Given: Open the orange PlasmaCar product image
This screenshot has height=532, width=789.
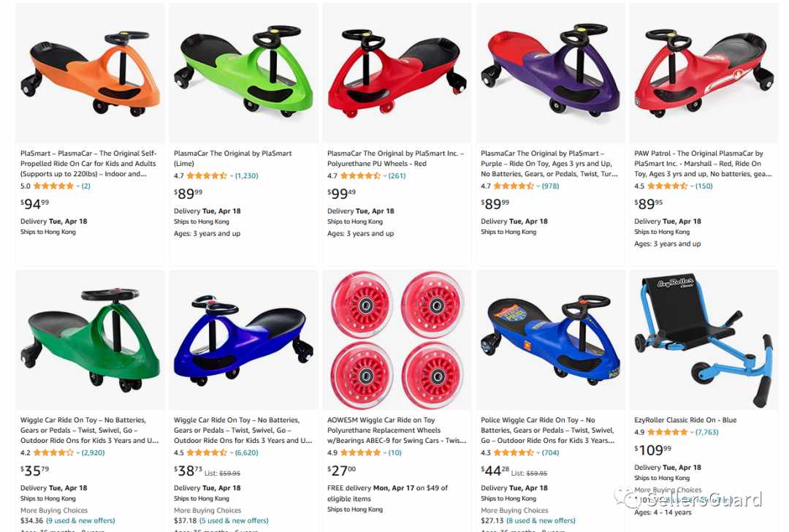Looking at the screenshot, I should click(x=90, y=73).
